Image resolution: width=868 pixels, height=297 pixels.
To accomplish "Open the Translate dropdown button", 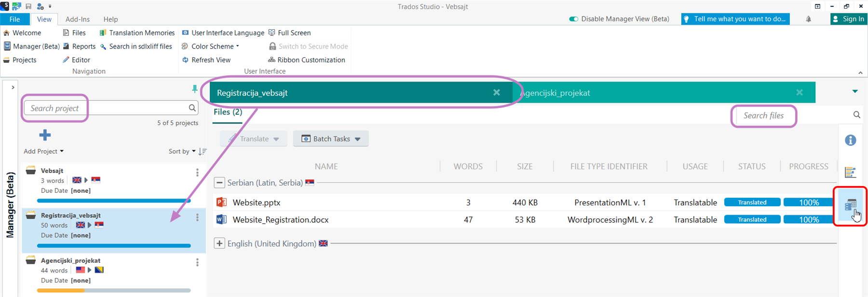I will point(254,139).
